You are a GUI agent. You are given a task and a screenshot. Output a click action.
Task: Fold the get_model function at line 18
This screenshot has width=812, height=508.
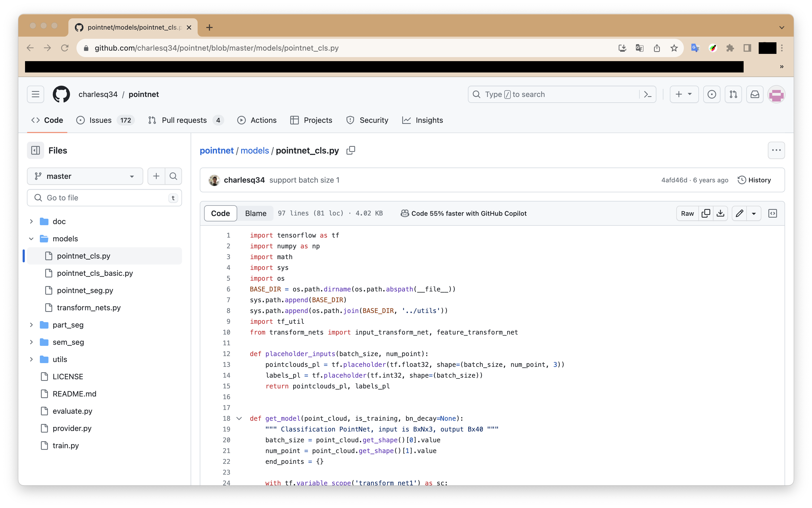(x=239, y=418)
